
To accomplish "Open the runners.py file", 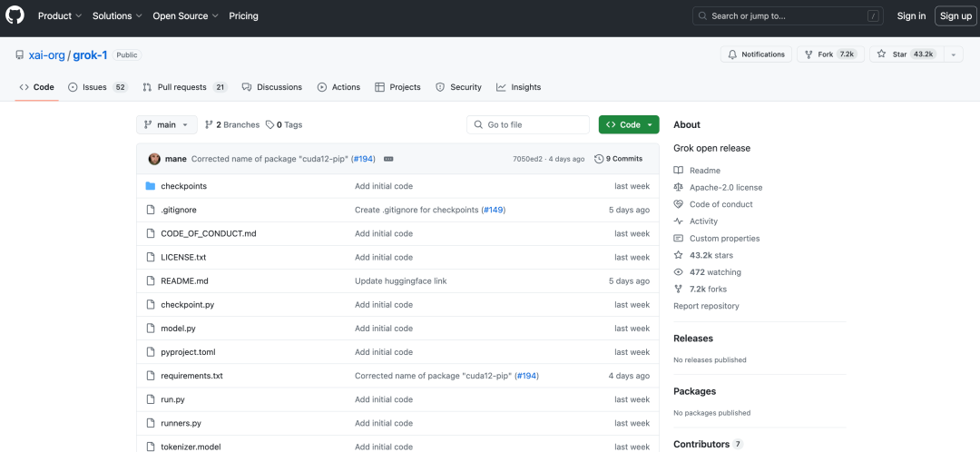I will (181, 424).
